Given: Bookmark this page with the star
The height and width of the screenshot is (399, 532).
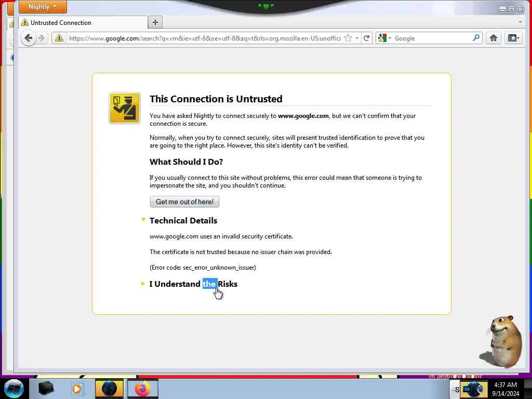Looking at the screenshot, I should tap(348, 38).
